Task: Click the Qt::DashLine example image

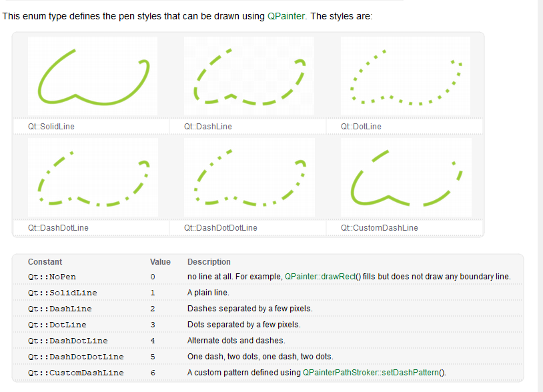Action: click(249, 76)
